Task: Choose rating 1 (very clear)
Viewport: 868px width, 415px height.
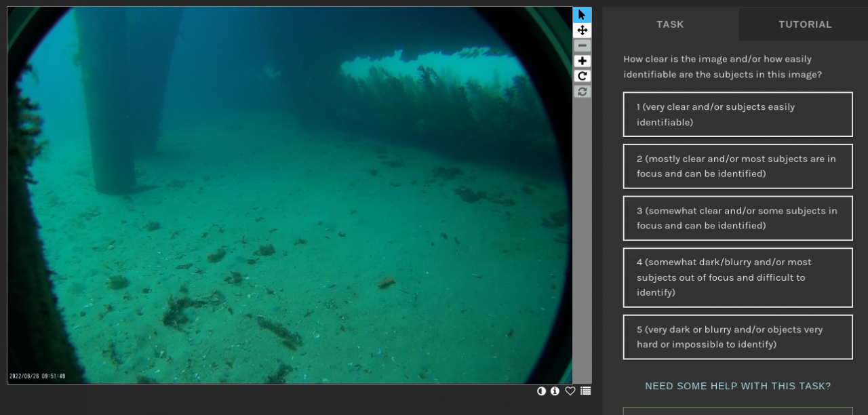Action: point(738,115)
